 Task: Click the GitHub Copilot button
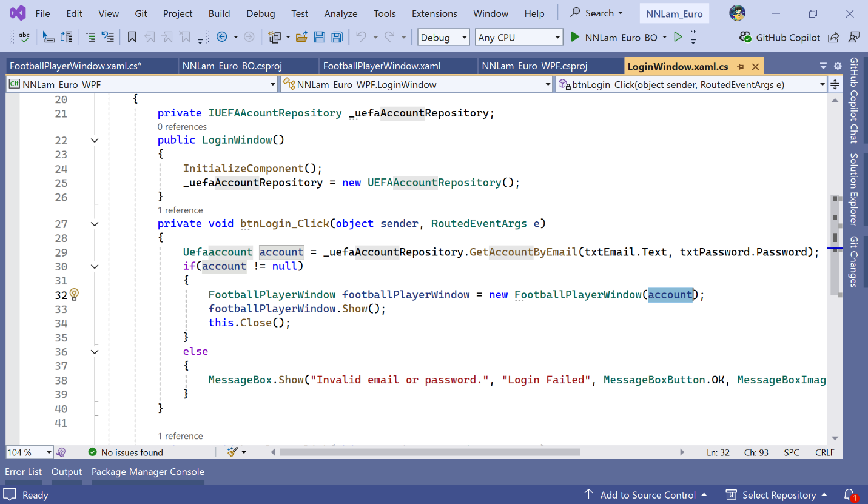[780, 37]
